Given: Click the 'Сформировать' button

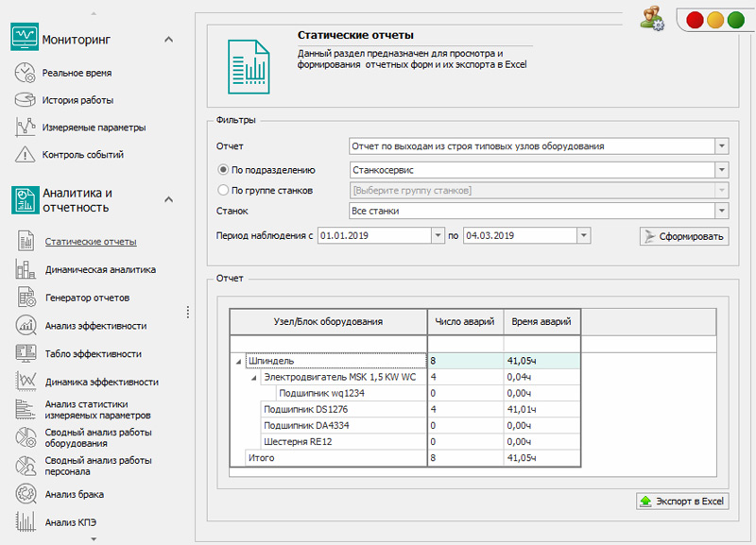Looking at the screenshot, I should tap(684, 236).
